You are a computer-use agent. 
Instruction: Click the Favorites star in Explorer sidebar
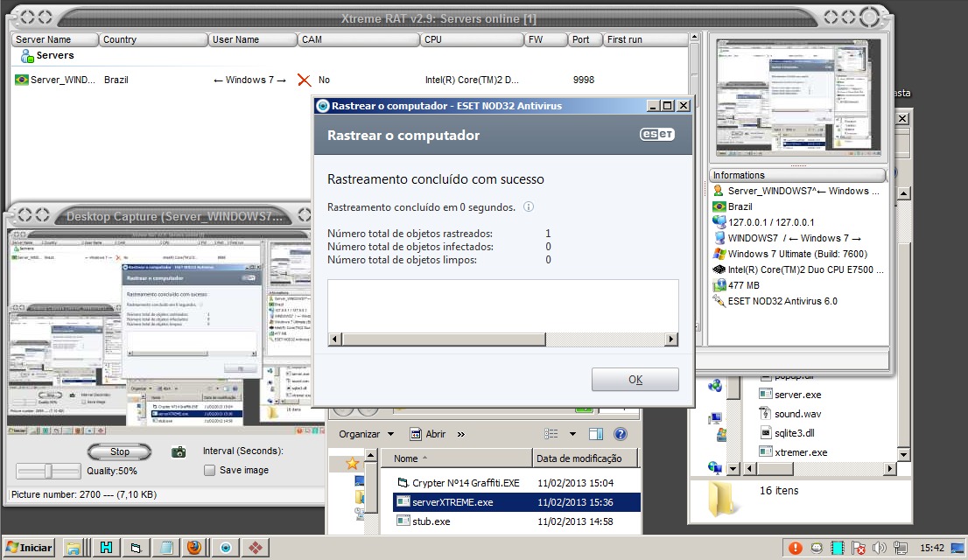click(x=353, y=463)
